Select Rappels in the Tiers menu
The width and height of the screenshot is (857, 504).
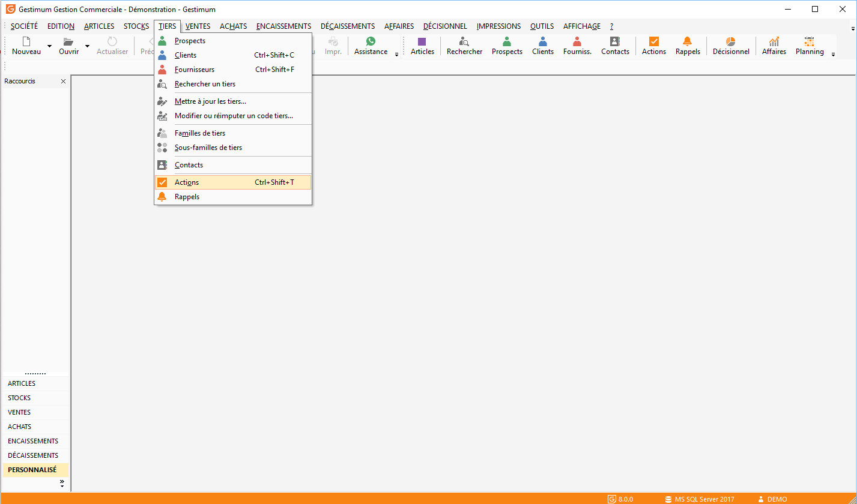click(x=233, y=197)
